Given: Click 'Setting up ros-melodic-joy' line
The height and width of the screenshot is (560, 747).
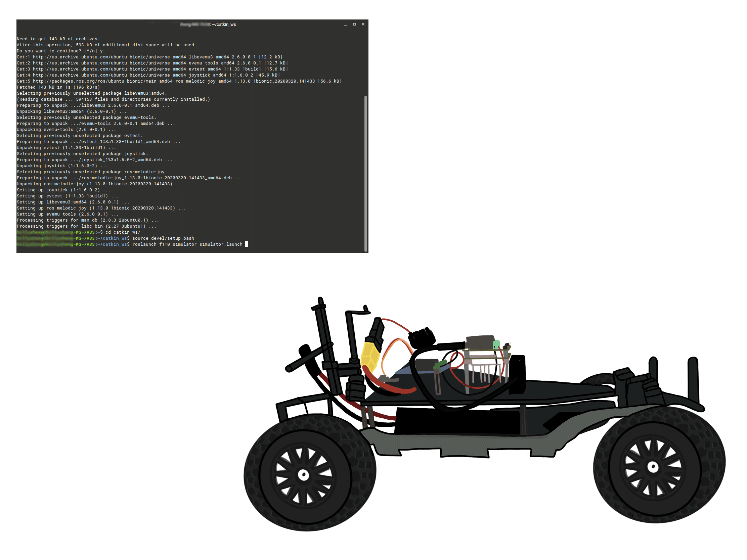Looking at the screenshot, I should point(101,208).
